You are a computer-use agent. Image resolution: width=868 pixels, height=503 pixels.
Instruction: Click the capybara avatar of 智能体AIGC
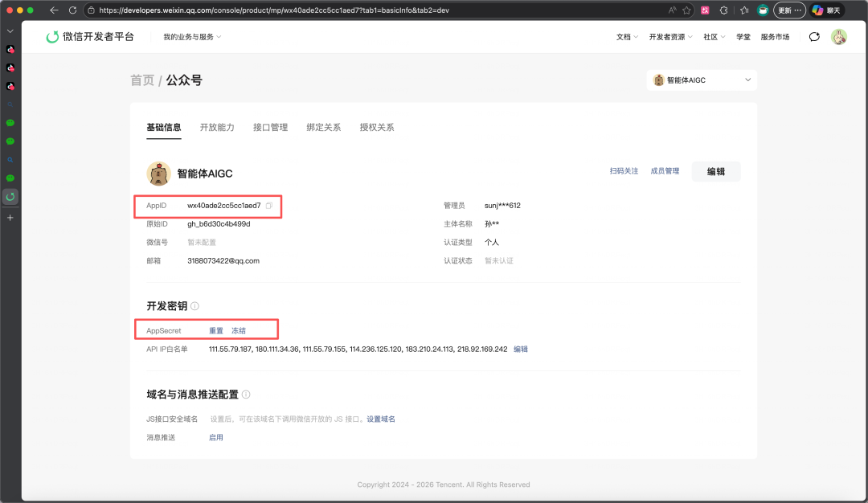click(x=158, y=174)
